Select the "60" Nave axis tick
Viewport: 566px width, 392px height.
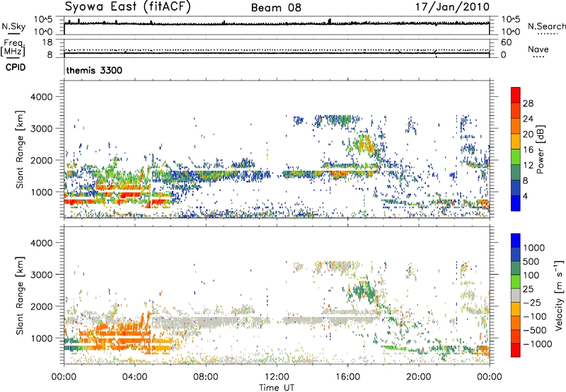tap(506, 42)
